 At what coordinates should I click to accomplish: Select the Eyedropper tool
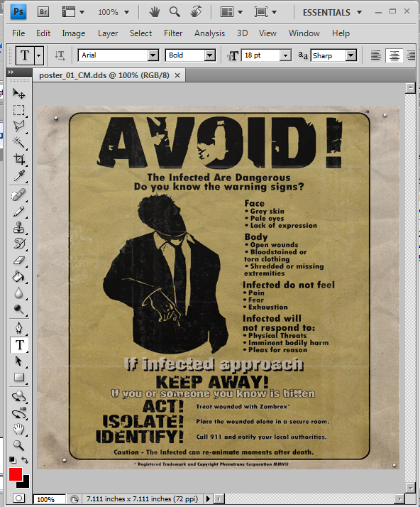pyautogui.click(x=18, y=175)
